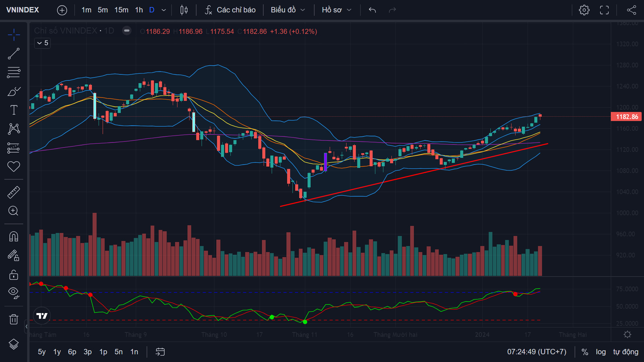Choose the Text annotation tool

click(14, 110)
